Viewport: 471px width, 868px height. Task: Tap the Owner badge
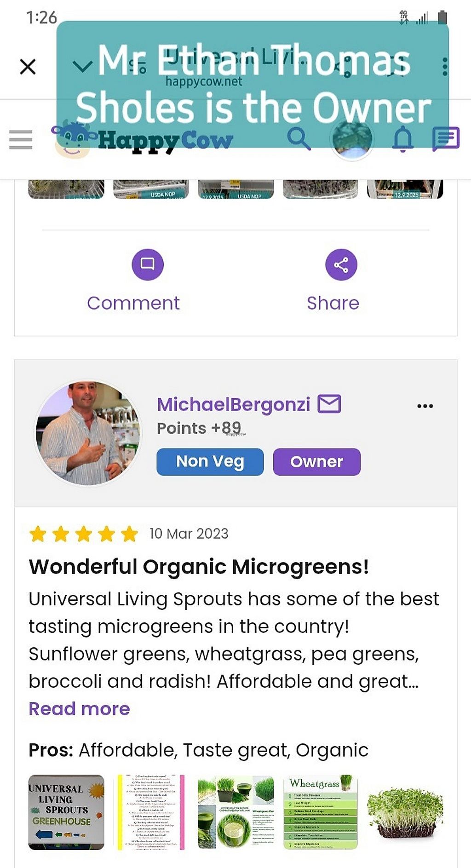316,461
